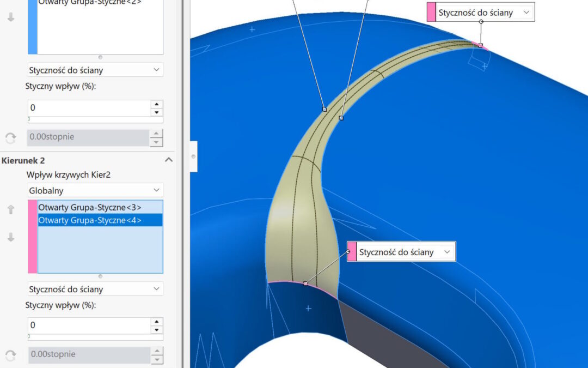
Task: Click the Styczny wpływ input field in Kierunek 2
Action: click(x=89, y=325)
